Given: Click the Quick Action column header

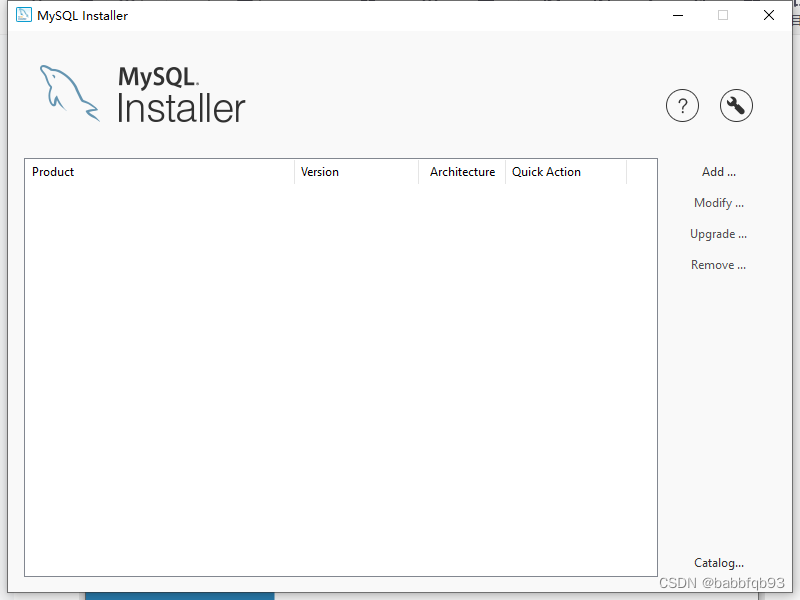Looking at the screenshot, I should [x=566, y=172].
